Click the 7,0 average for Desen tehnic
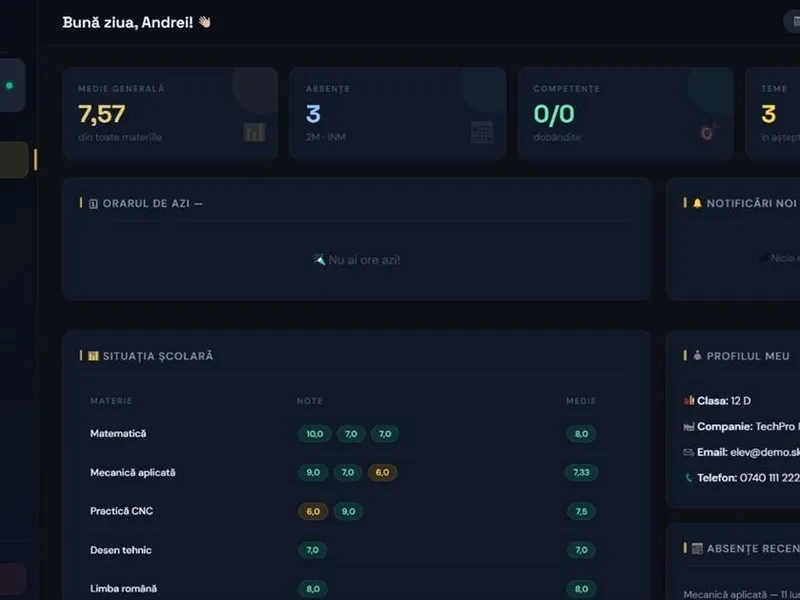Image resolution: width=800 pixels, height=600 pixels. click(581, 550)
